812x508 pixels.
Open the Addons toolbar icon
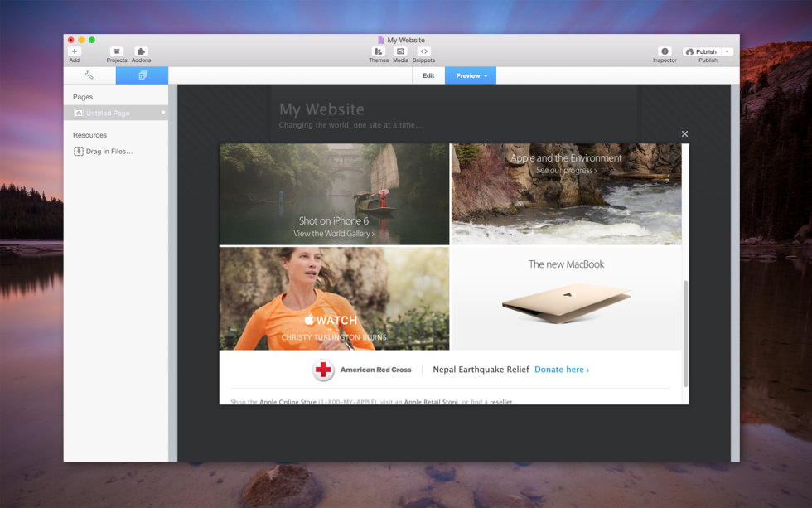141,51
